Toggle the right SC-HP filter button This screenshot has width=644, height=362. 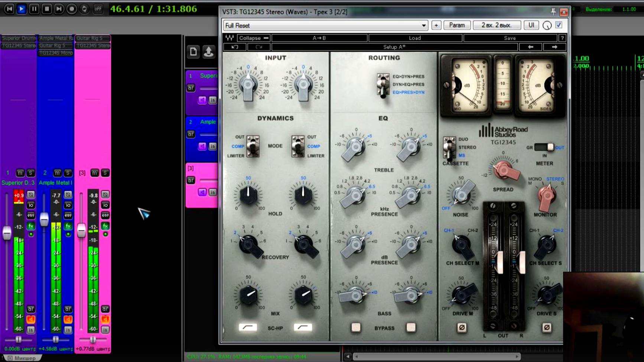pos(303,327)
